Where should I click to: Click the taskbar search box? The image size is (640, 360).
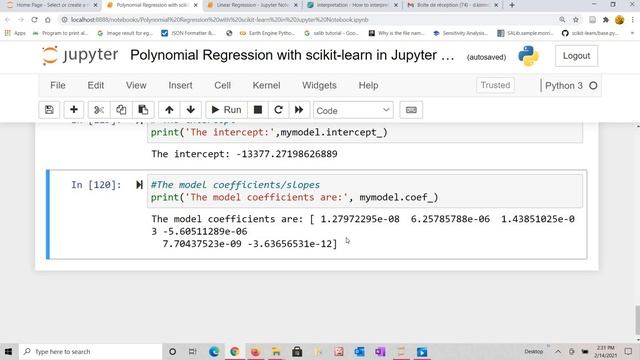[91, 351]
